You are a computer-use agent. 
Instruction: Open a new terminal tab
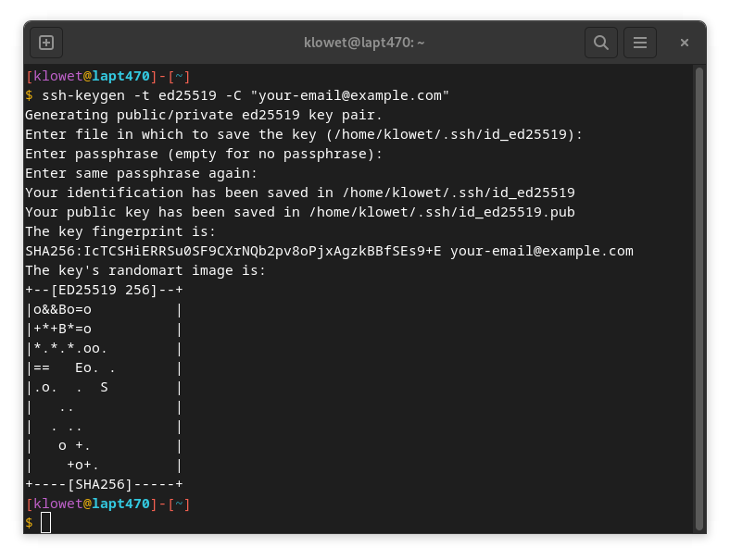(x=46, y=43)
